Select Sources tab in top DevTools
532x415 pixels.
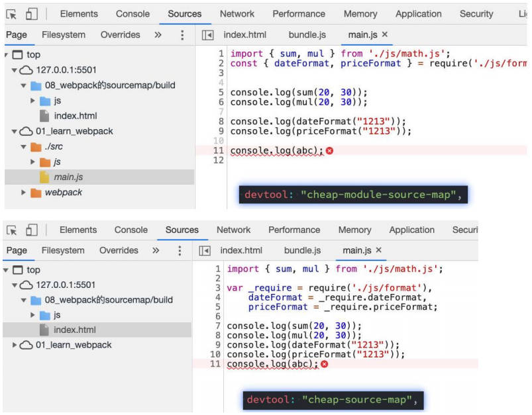pos(185,14)
